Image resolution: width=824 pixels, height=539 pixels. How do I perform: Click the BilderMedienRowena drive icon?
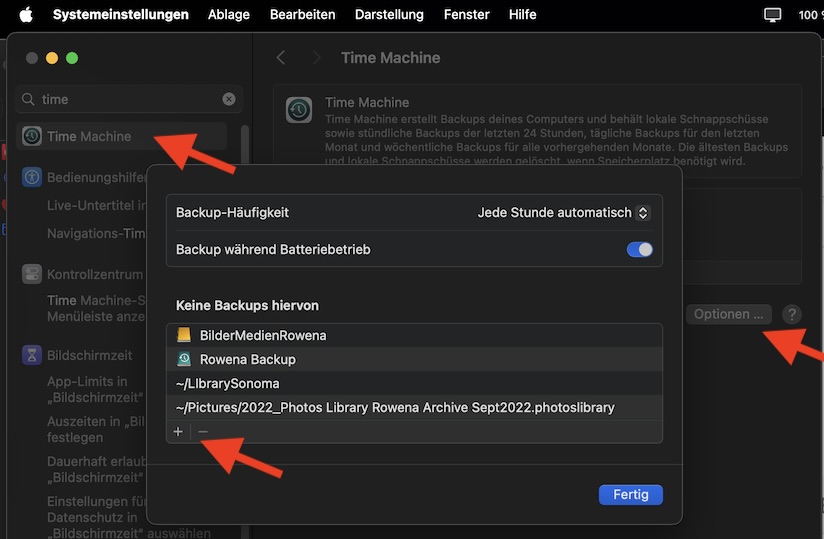tap(184, 335)
